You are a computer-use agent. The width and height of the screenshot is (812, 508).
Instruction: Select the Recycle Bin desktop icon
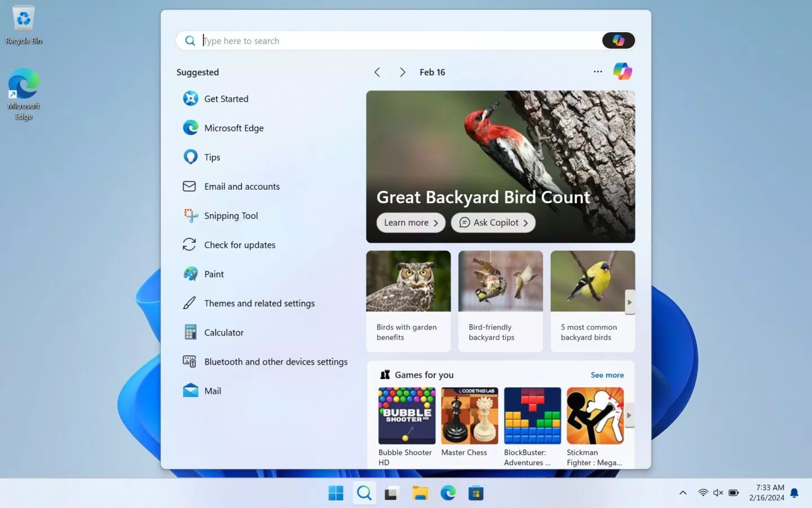[24, 25]
